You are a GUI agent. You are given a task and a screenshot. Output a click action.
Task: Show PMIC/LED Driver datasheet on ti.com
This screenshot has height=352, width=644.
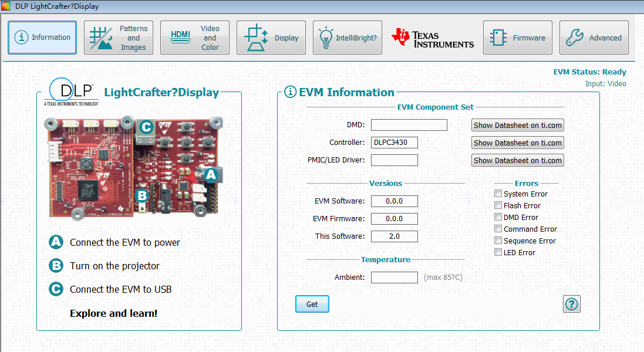click(518, 160)
